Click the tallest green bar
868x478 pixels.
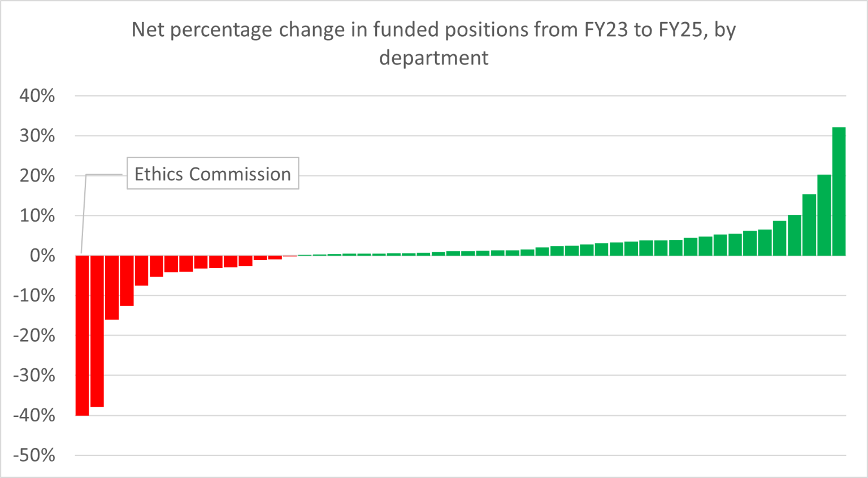tap(839, 191)
